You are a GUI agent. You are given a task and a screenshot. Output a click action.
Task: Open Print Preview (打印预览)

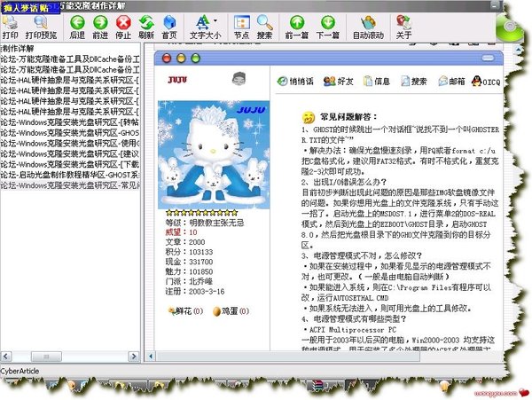(x=41, y=27)
